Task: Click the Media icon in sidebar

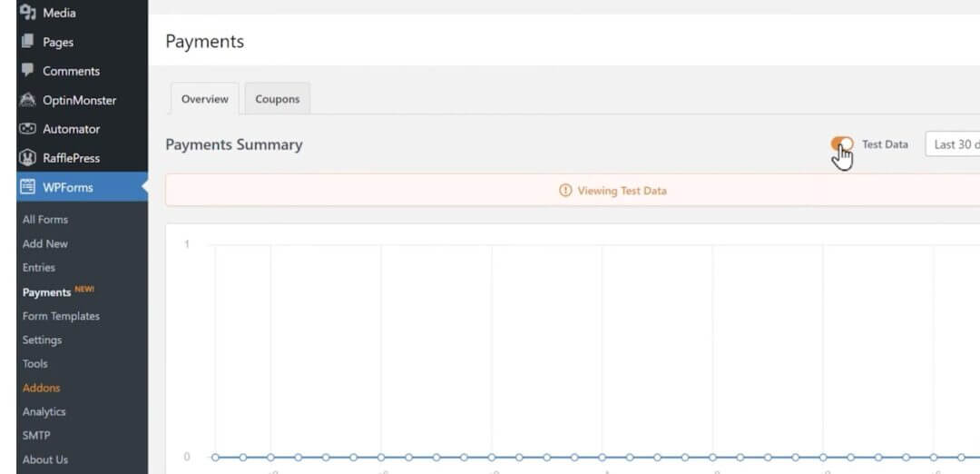Action: pos(27,13)
